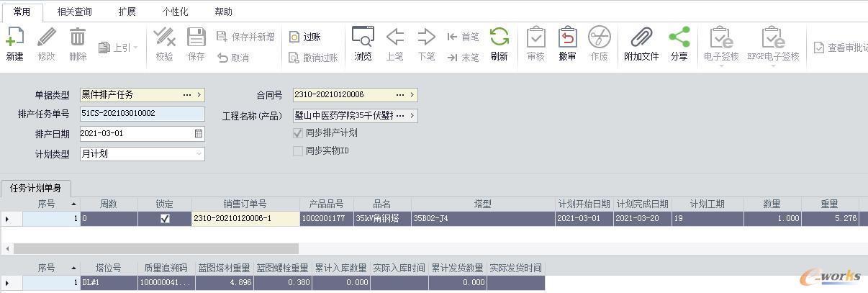Click the 新建 (New) icon
Viewport: 868px width, 293px height.
(15, 37)
